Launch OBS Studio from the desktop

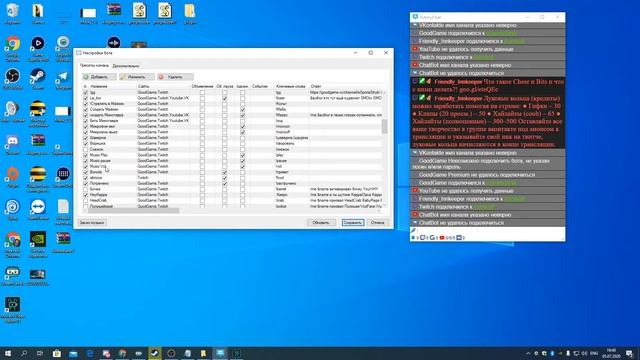point(13,79)
